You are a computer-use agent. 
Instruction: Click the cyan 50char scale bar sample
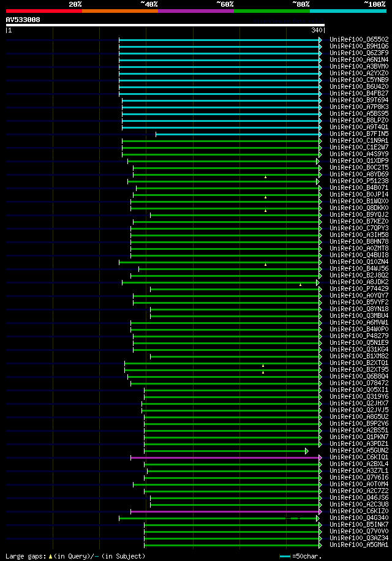pyautogui.click(x=285, y=556)
